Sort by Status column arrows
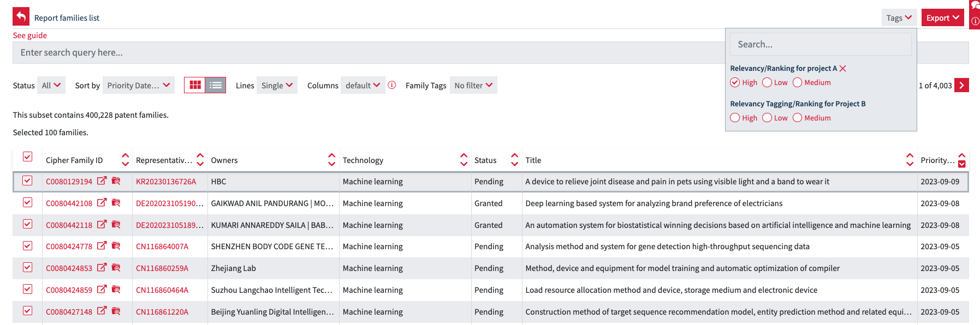980x325 pixels. tap(514, 159)
